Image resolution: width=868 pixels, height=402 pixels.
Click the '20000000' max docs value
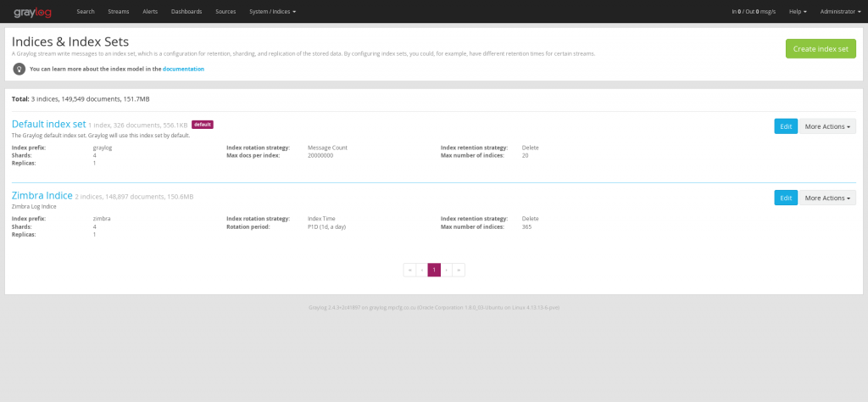pos(320,155)
